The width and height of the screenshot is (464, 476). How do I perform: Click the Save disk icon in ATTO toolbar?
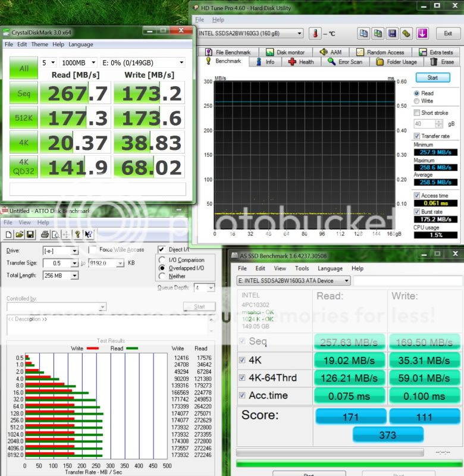[x=31, y=234]
